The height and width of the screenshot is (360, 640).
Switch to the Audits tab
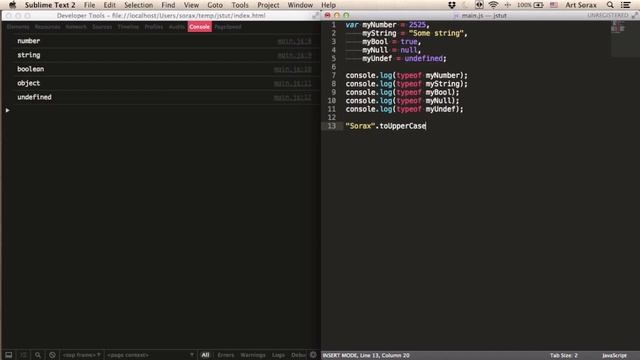click(x=177, y=27)
